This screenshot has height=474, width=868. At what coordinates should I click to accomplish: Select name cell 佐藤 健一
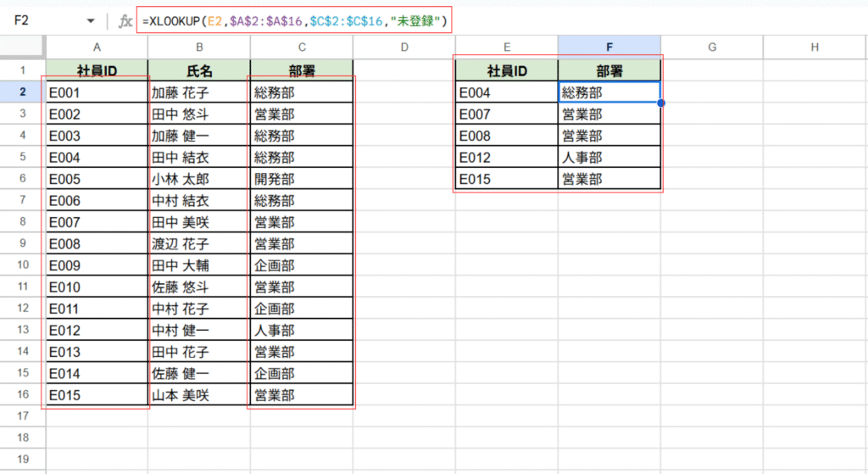coord(199,373)
